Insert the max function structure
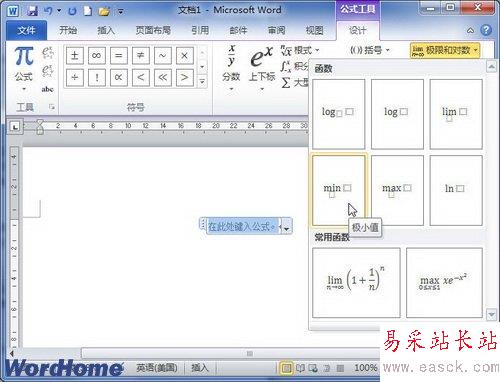The height and width of the screenshot is (382, 500). 397,190
